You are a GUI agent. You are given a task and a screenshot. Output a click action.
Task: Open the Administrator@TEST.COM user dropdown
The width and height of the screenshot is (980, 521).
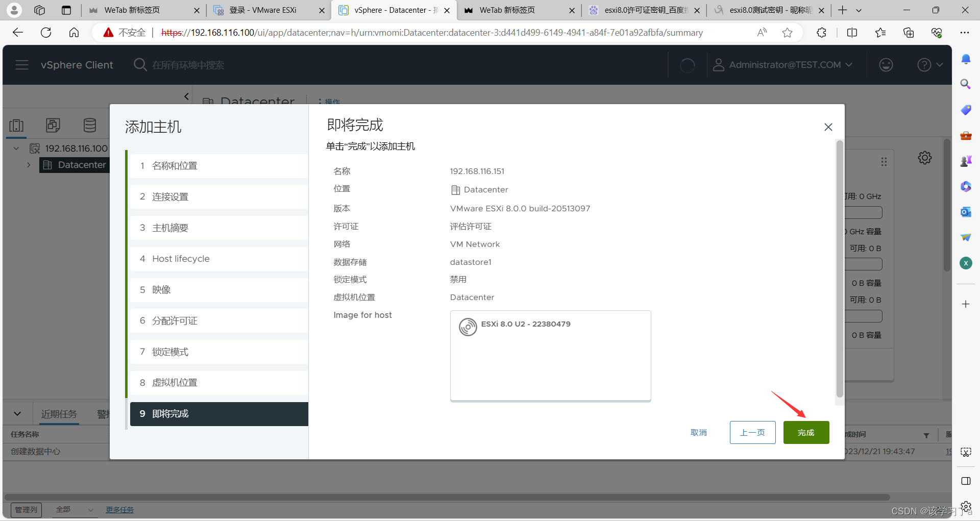pyautogui.click(x=783, y=65)
